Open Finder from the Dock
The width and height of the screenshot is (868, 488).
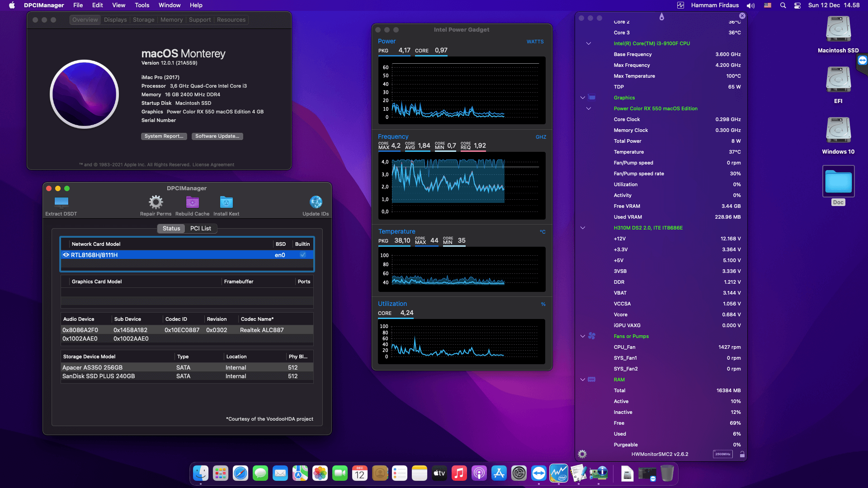click(x=201, y=473)
